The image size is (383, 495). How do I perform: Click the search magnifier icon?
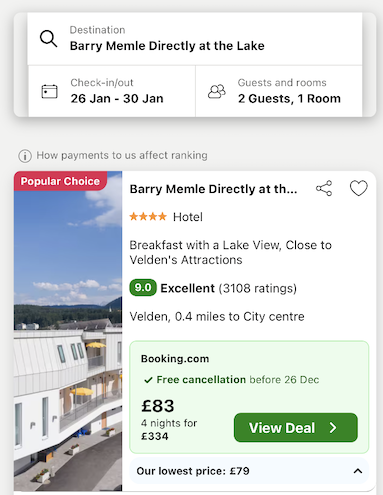coord(49,39)
